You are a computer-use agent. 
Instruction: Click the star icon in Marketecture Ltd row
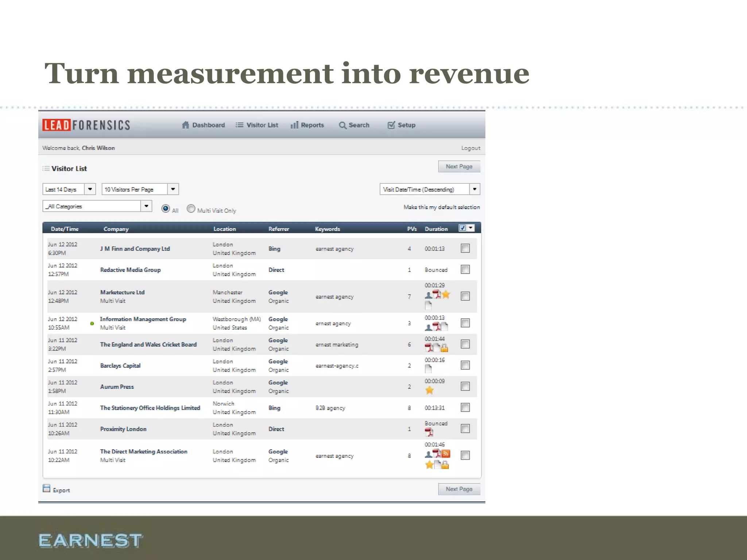pos(446,295)
